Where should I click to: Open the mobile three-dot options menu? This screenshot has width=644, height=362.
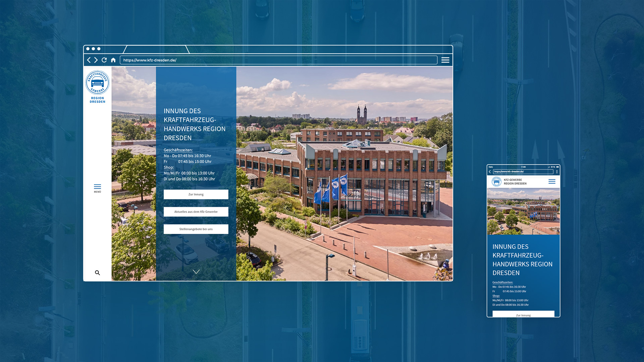click(557, 172)
